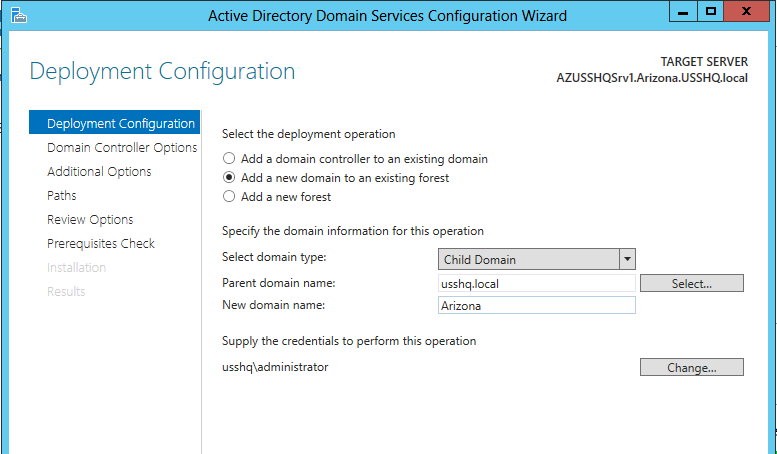Choose the 'Add a new forest' option
This screenshot has width=777, height=454.
230,197
